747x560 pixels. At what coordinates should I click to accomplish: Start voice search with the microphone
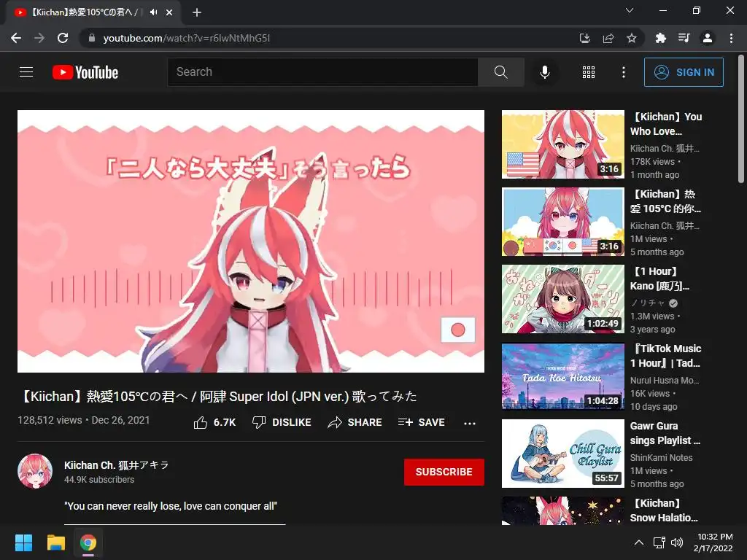(544, 72)
